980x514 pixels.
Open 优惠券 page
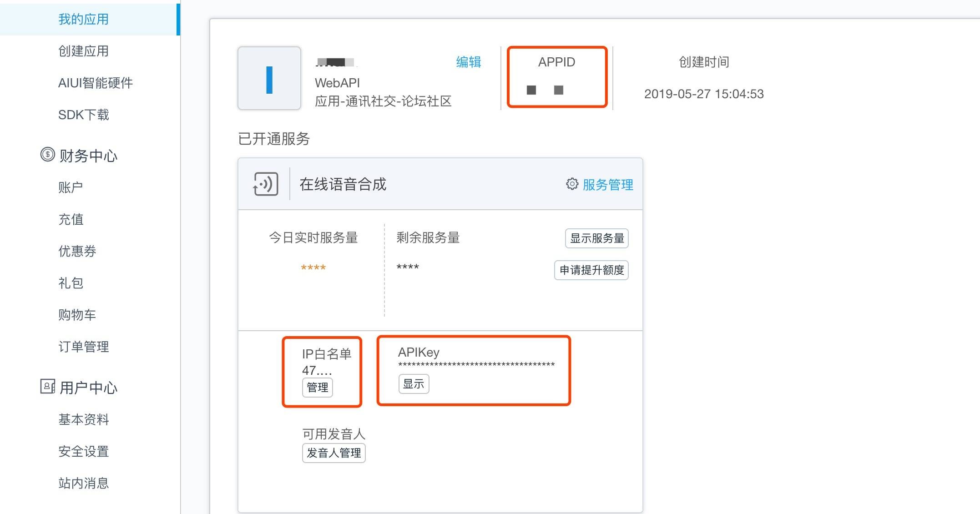pos(77,251)
